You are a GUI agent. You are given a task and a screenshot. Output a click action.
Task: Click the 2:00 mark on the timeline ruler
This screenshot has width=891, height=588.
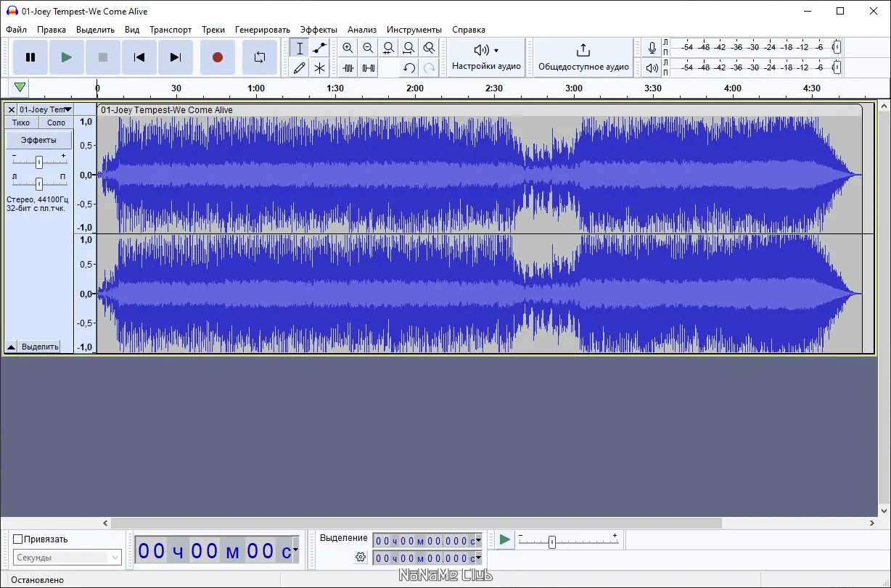point(415,88)
